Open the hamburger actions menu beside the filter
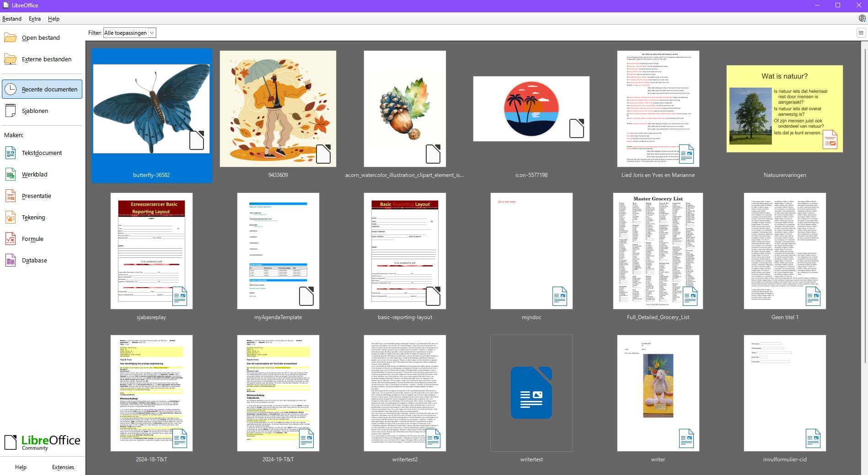This screenshot has width=868, height=475. pos(861,32)
